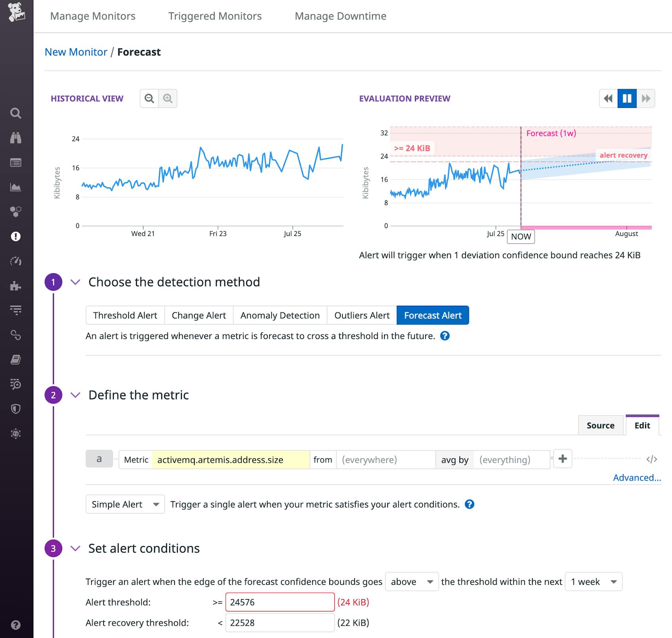Screen dimensions: 672x638
Task: Select the Anomaly Detection method
Action: click(280, 315)
